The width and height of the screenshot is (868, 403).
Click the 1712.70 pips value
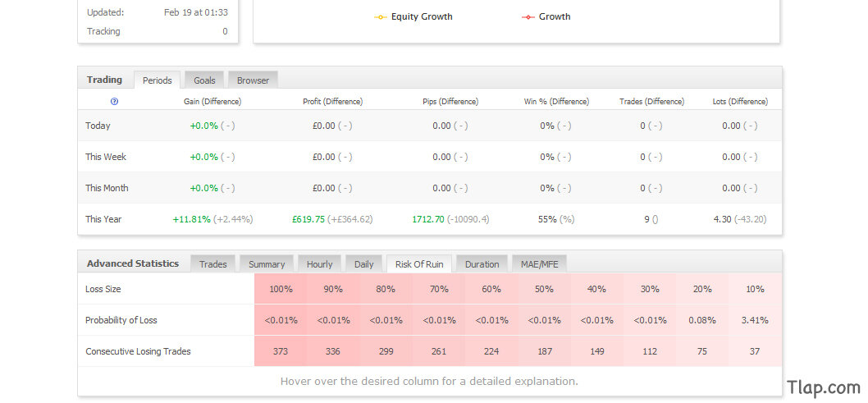coord(428,219)
